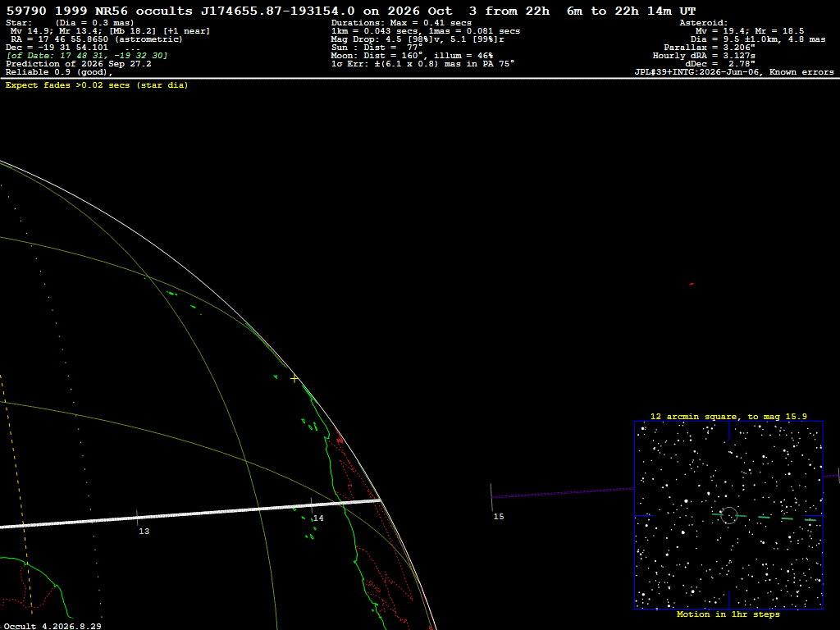Click the Occult version text at bottom
The width and height of the screenshot is (840, 630).
pos(52,626)
